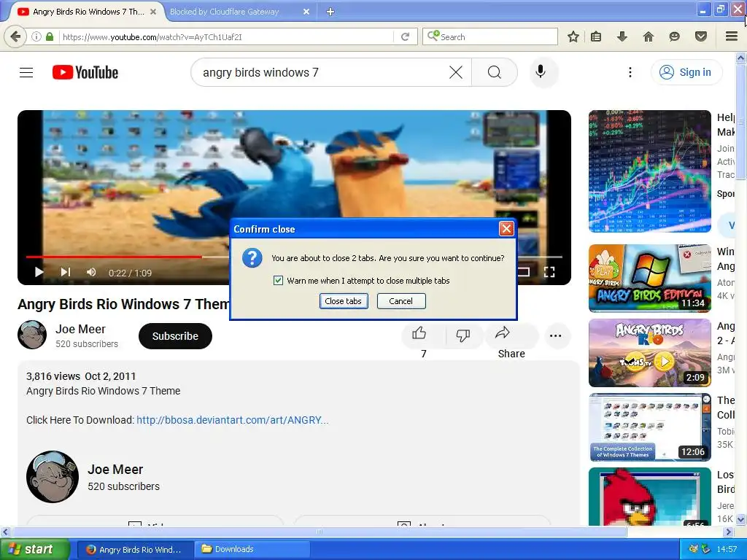Uncheck Warn me when closing multiple tabs
The width and height of the screenshot is (747, 560).
coord(278,281)
